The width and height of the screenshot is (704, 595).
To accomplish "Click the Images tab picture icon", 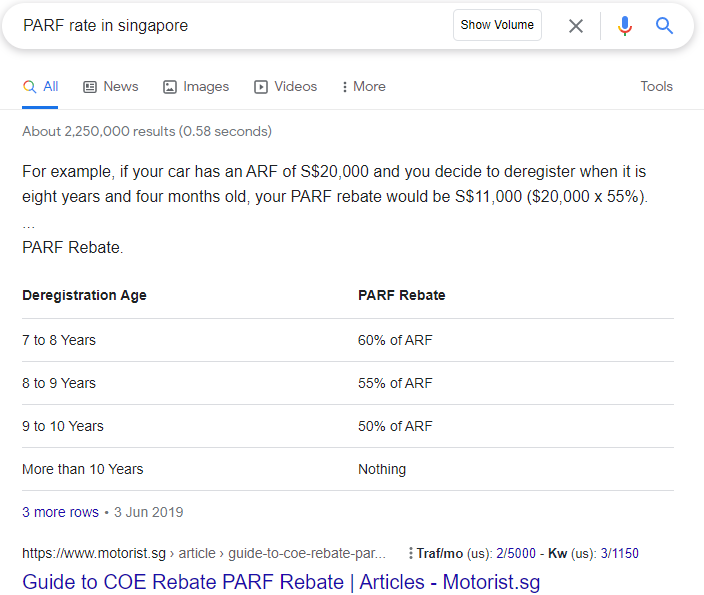I will pos(170,87).
